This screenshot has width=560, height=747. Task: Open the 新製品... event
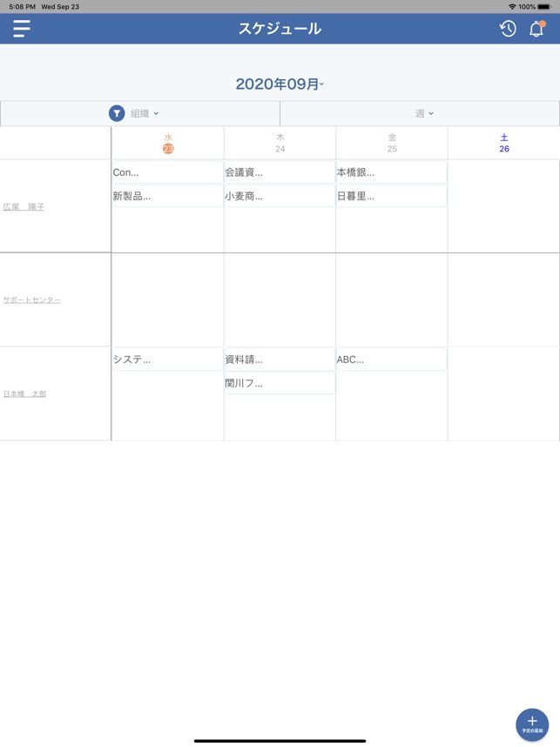[x=168, y=196]
